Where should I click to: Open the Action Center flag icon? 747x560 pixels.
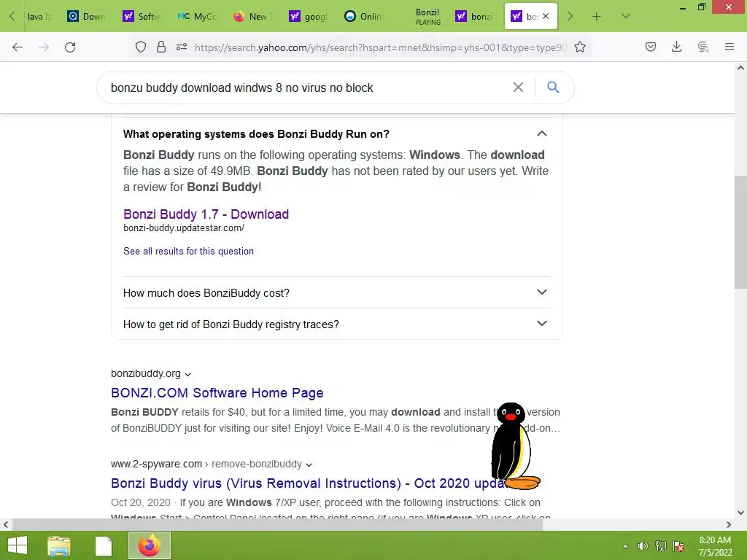(678, 546)
